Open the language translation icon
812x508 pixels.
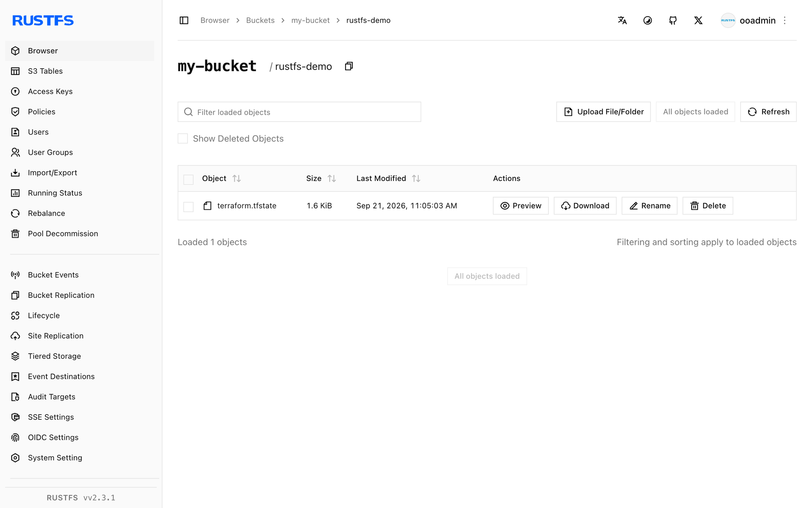(622, 20)
